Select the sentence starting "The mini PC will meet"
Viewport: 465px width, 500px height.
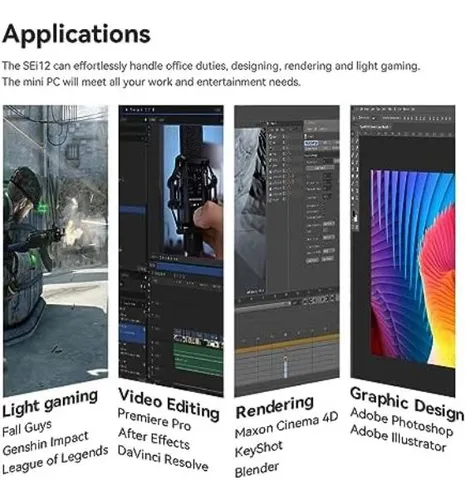(151, 82)
